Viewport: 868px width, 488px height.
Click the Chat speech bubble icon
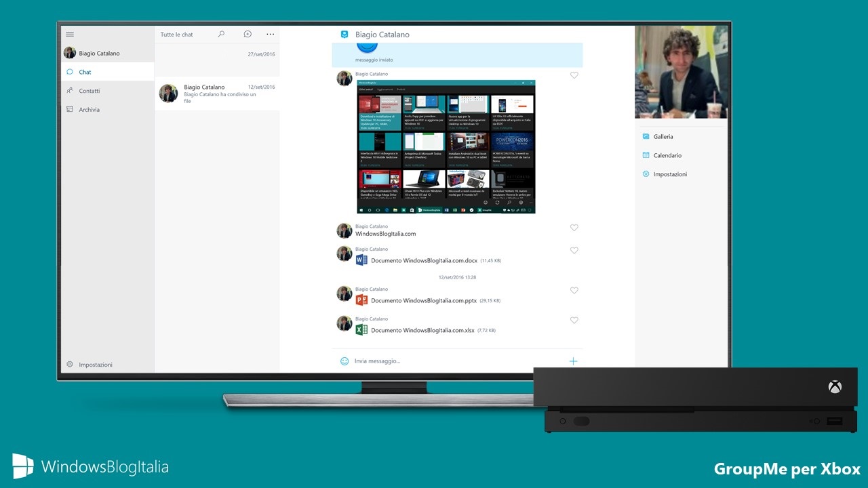[70, 72]
